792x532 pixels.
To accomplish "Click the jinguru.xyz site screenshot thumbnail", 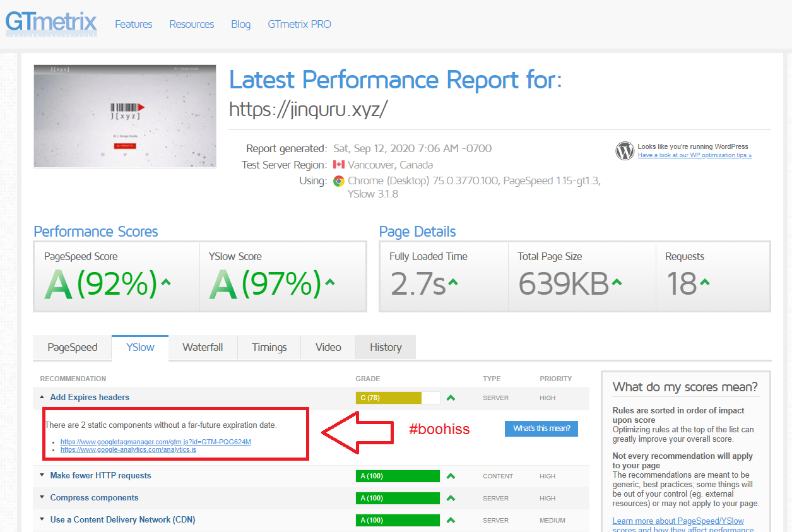I will [125, 116].
